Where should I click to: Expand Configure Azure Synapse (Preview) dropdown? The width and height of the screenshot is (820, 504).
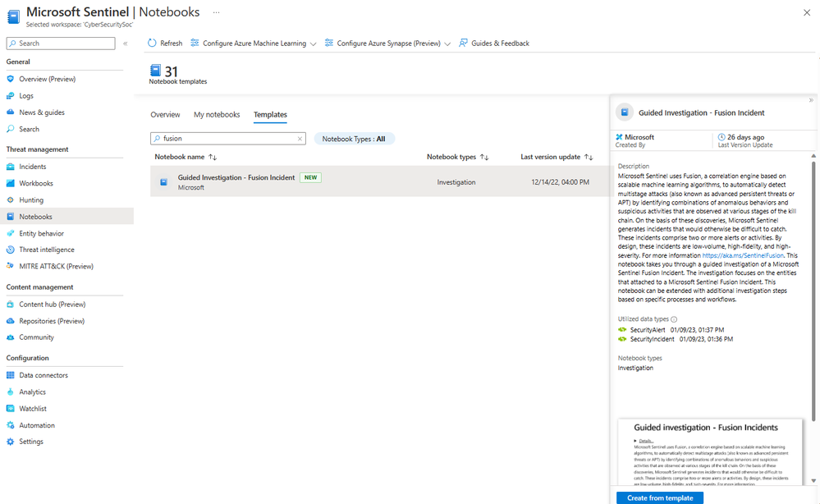(x=447, y=44)
